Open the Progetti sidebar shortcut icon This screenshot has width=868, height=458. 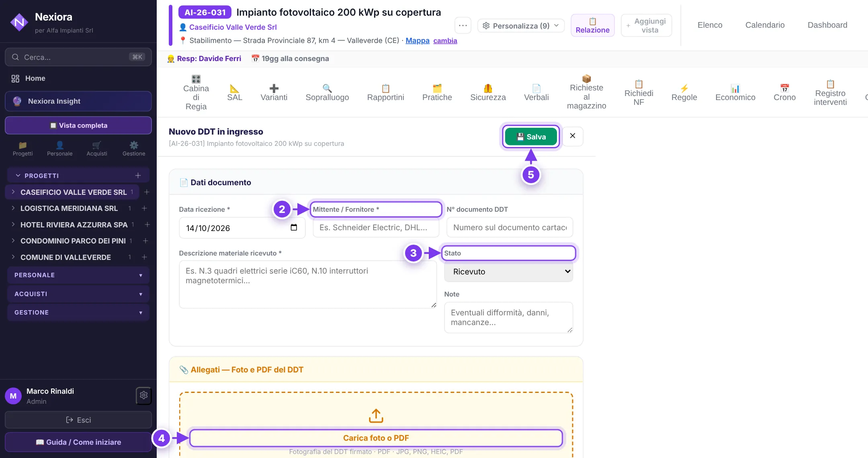point(23,149)
